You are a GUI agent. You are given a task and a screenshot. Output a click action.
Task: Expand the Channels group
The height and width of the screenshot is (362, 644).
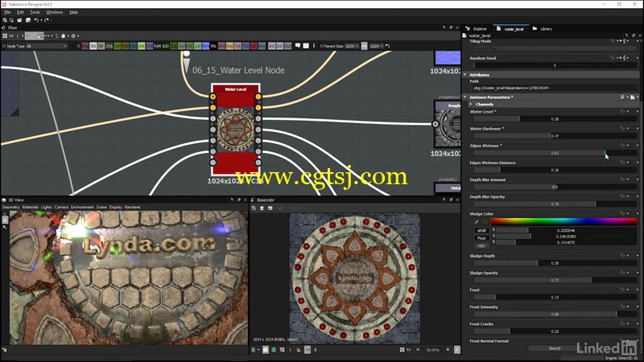click(471, 105)
